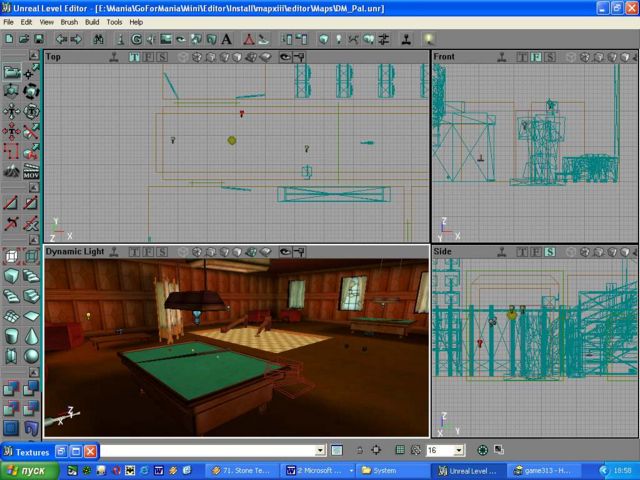
Task: Collapse the top toolbox group via its arrow
Action: coord(34,55)
